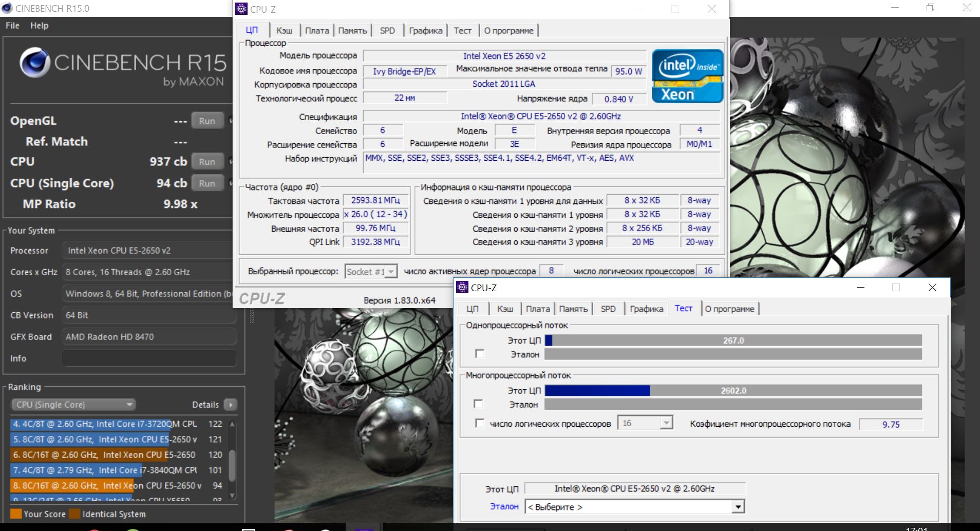Click the Socket 2011 LGA package value
980x531 pixels.
click(x=504, y=84)
